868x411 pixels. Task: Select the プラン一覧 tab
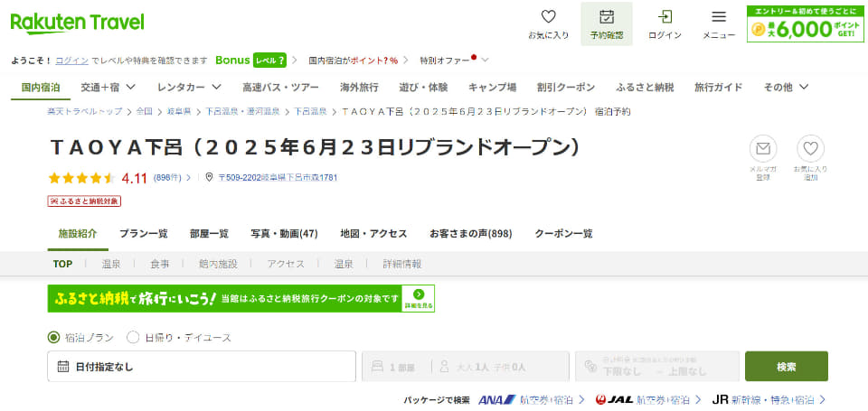[x=144, y=234]
